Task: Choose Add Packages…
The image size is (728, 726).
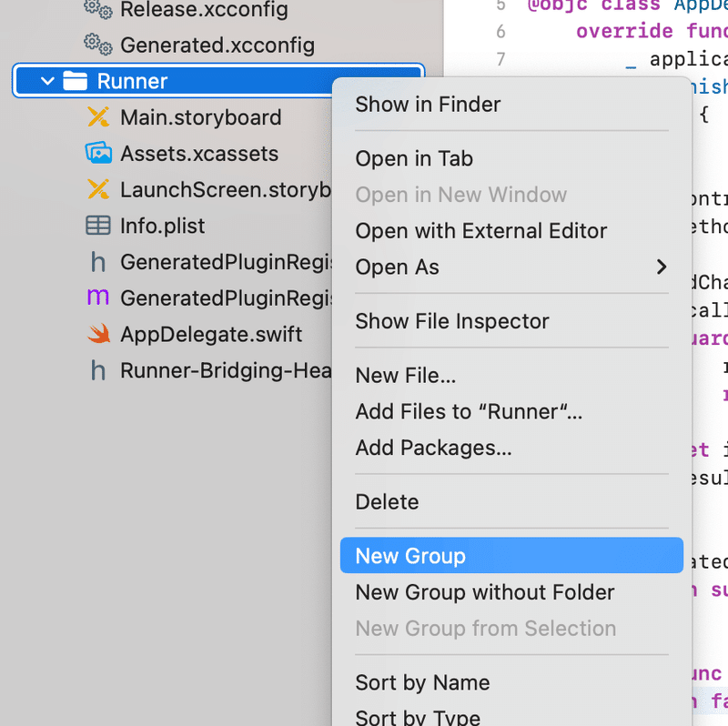Action: coord(511,448)
